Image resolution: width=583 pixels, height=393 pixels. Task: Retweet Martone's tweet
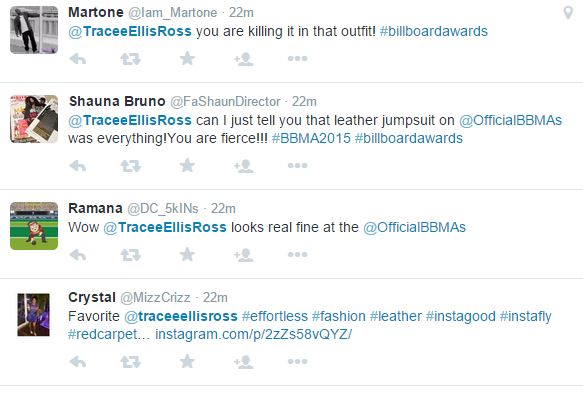(x=131, y=59)
